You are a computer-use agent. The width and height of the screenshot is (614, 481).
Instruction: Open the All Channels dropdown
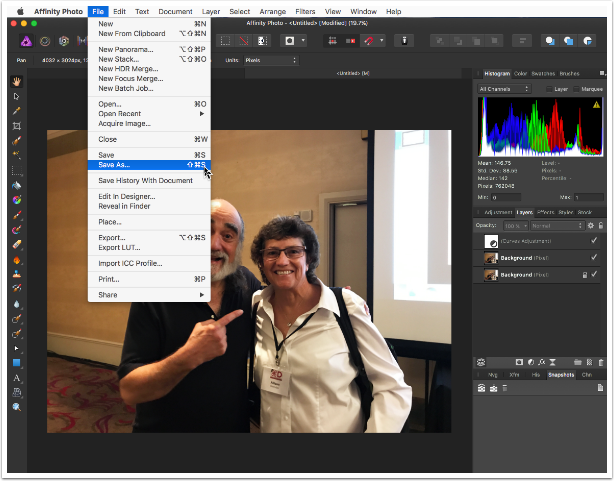[x=506, y=88]
